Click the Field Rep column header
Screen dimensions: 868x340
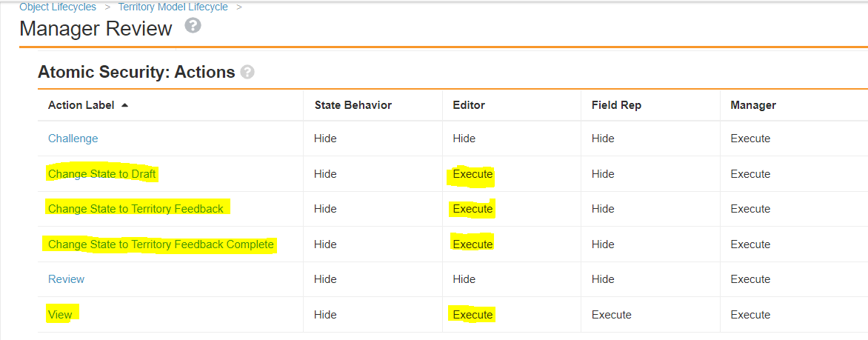(616, 105)
